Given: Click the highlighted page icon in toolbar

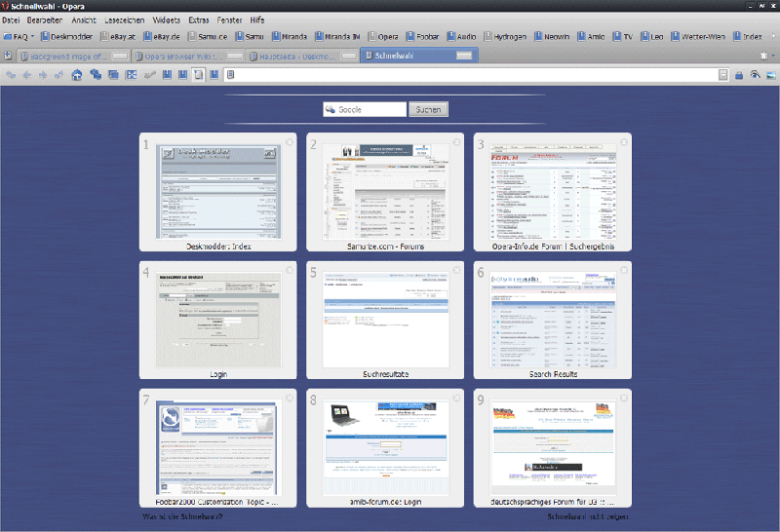Looking at the screenshot, I should [199, 75].
